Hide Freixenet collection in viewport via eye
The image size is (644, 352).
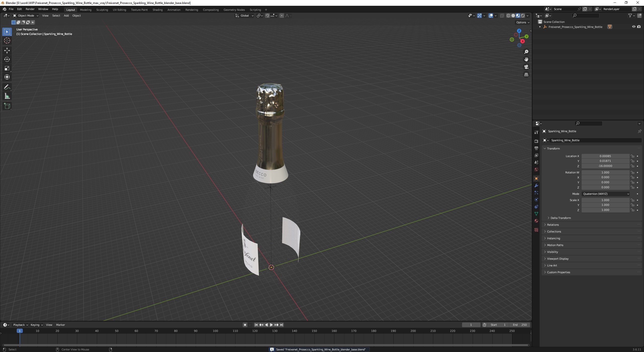(x=634, y=27)
